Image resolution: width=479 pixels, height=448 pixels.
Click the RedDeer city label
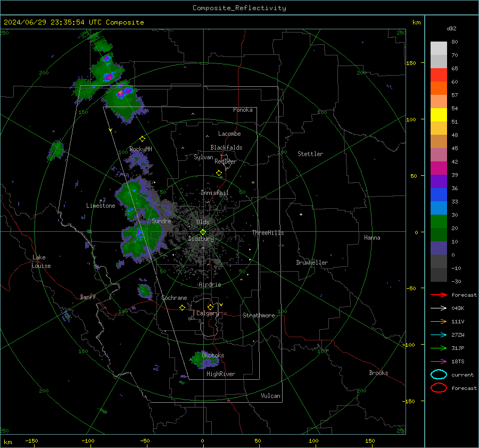point(226,161)
